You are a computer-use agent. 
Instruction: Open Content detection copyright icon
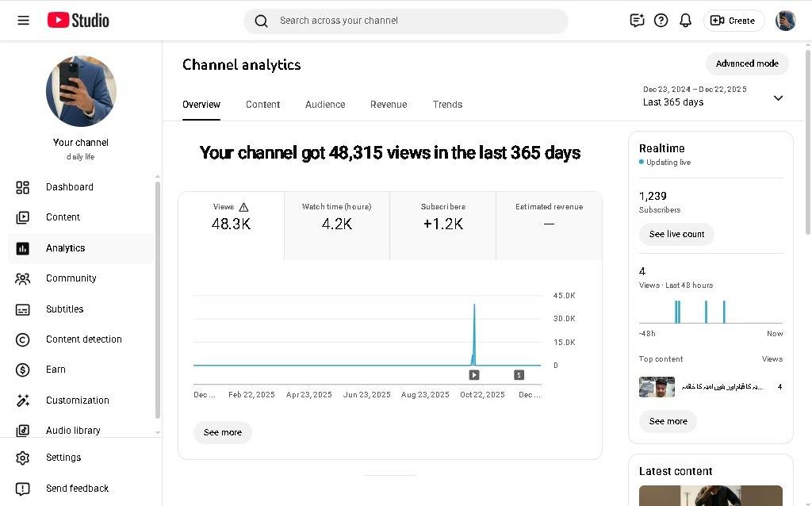(x=23, y=339)
